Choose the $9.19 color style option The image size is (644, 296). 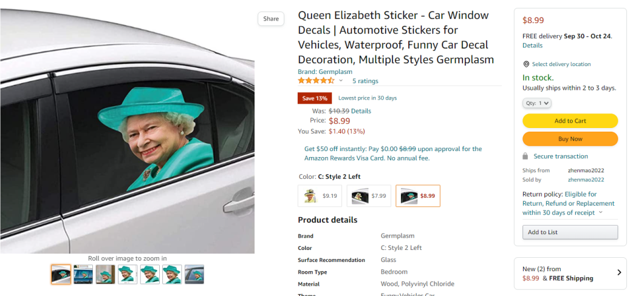tap(320, 196)
